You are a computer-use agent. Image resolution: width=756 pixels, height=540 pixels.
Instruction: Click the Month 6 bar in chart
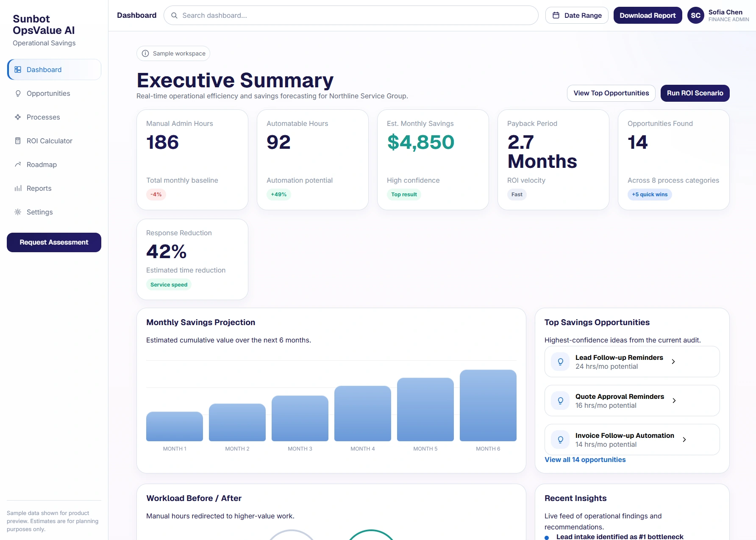[x=488, y=406]
